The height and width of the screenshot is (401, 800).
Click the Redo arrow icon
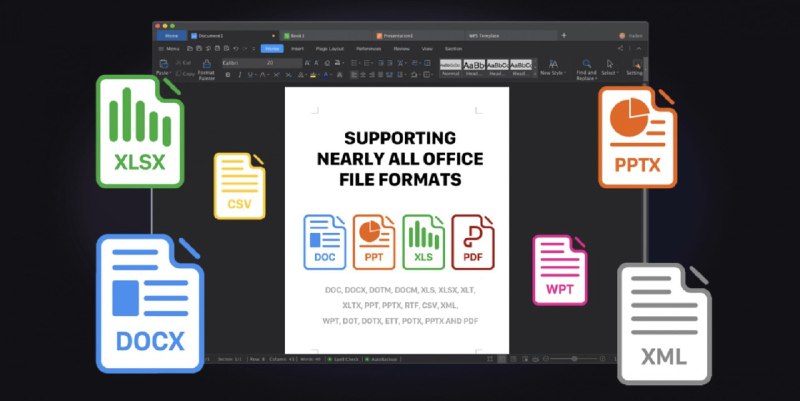pos(245,48)
